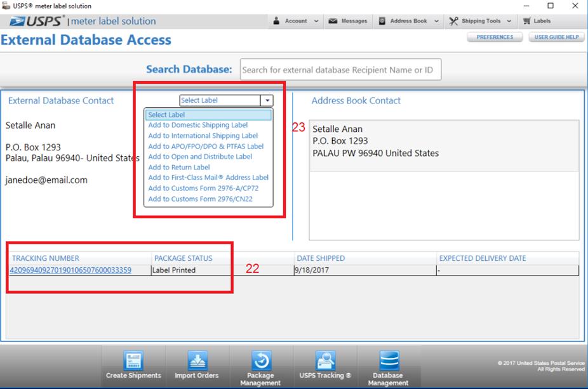This screenshot has width=588, height=389.
Task: Click the 'Setalle Anan' external contact name
Action: click(x=30, y=125)
